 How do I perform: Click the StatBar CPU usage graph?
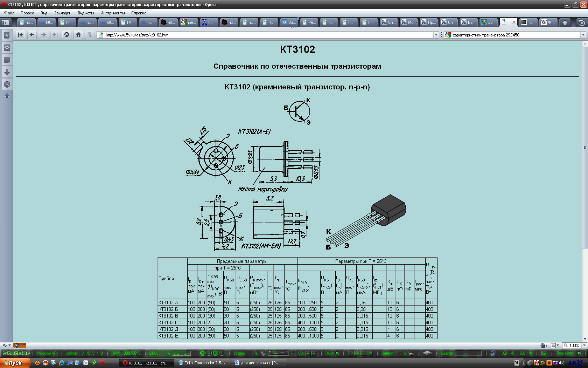181,353
